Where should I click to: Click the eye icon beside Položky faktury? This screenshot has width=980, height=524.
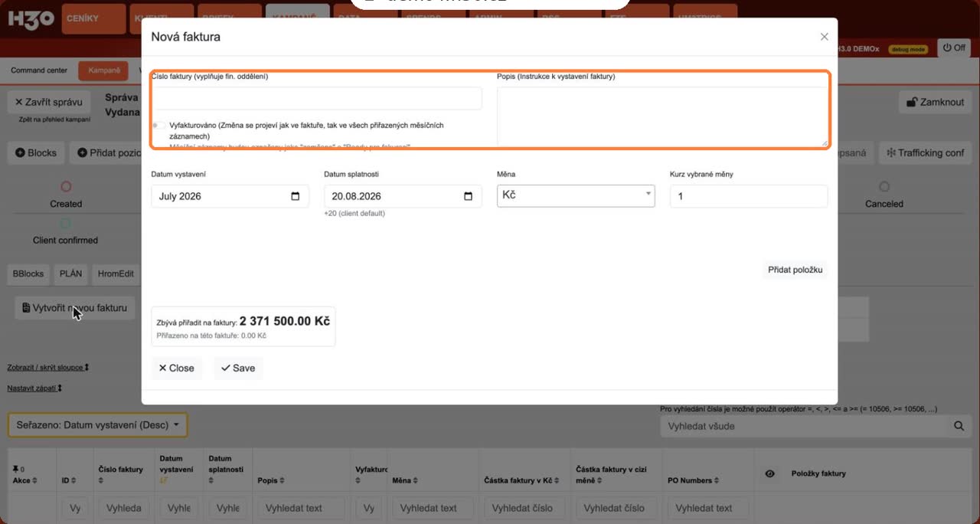tap(770, 474)
